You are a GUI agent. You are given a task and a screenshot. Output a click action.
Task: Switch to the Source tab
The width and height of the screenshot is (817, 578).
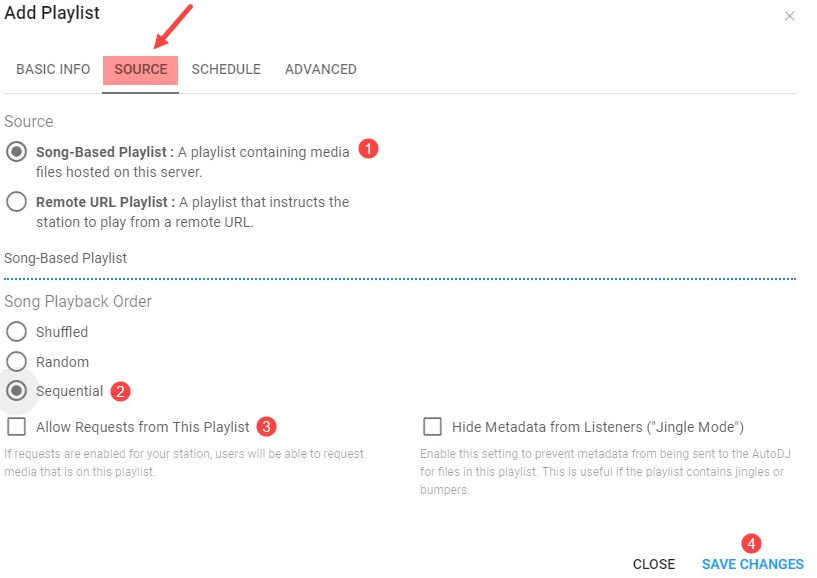(141, 69)
